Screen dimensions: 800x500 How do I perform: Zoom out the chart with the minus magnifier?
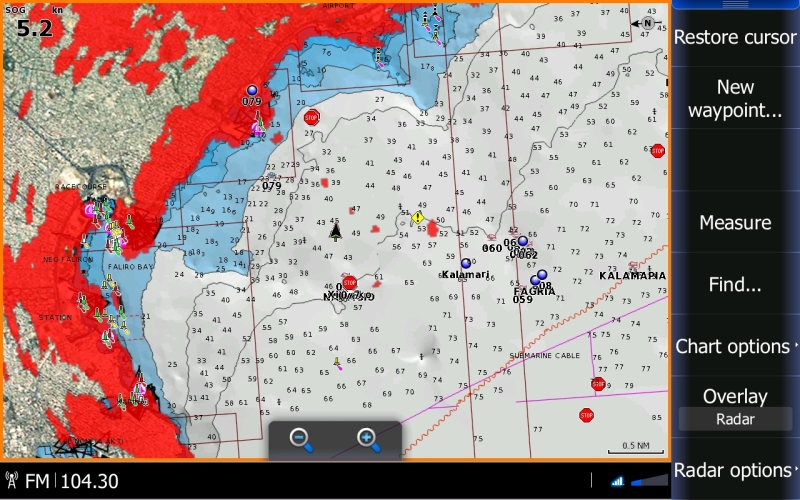301,438
